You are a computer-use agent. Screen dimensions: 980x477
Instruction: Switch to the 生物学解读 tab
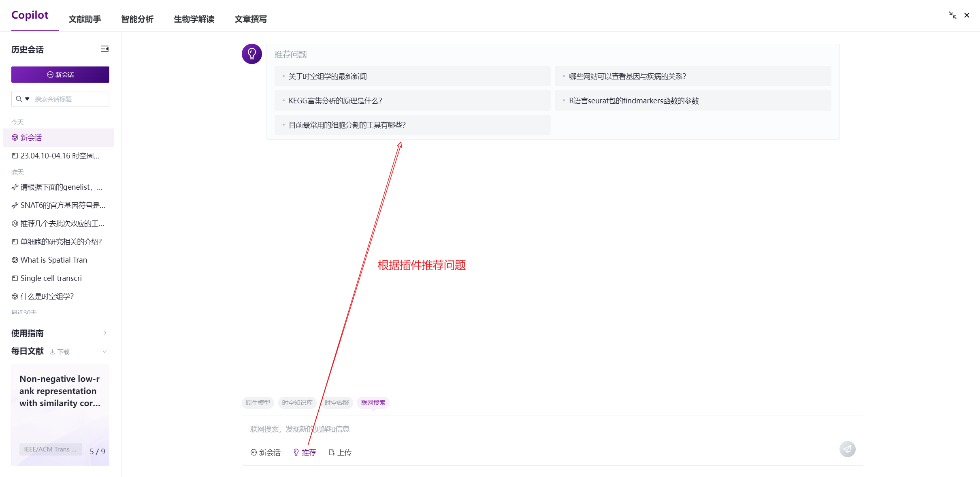[x=194, y=19]
